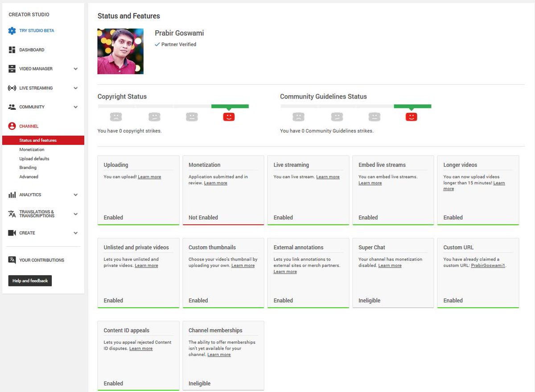535x392 pixels.
Task: Expand Translations & Transcriptions section
Action: (75, 214)
